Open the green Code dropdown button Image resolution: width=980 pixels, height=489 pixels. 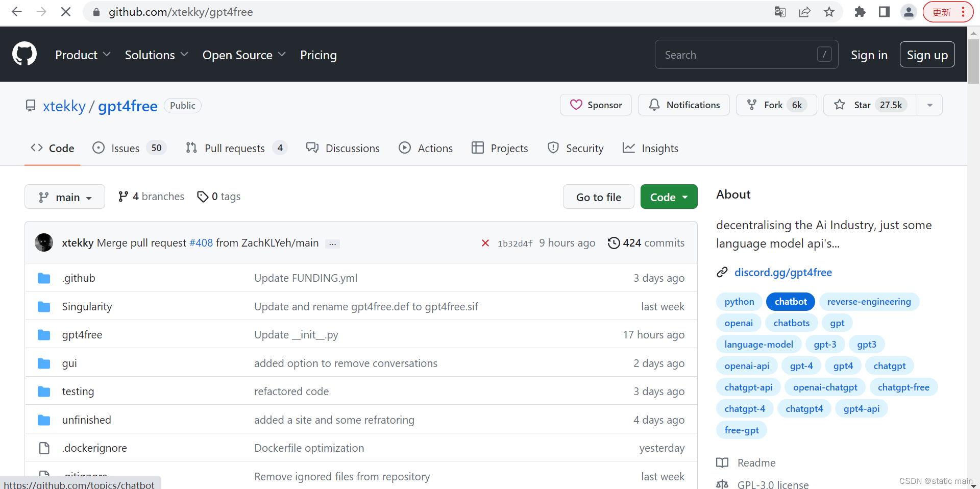click(669, 197)
